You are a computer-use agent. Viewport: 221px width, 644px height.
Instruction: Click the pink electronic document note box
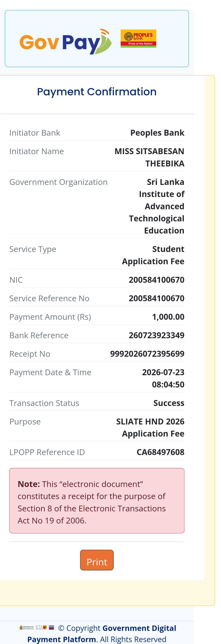[x=97, y=501]
